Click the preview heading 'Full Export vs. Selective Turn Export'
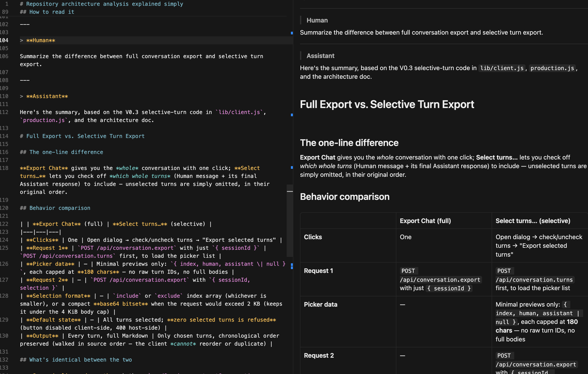Screen dimensions: 588x374 (x=387, y=105)
